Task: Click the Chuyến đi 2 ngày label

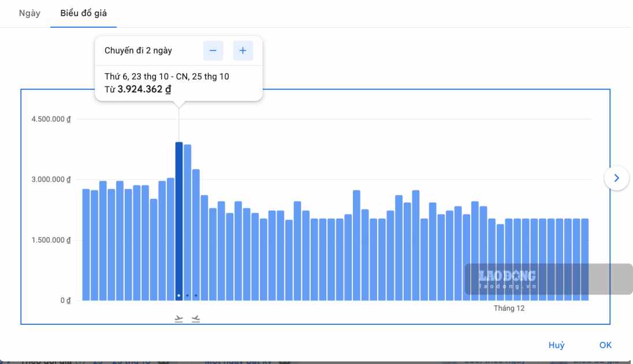Action: click(x=138, y=50)
